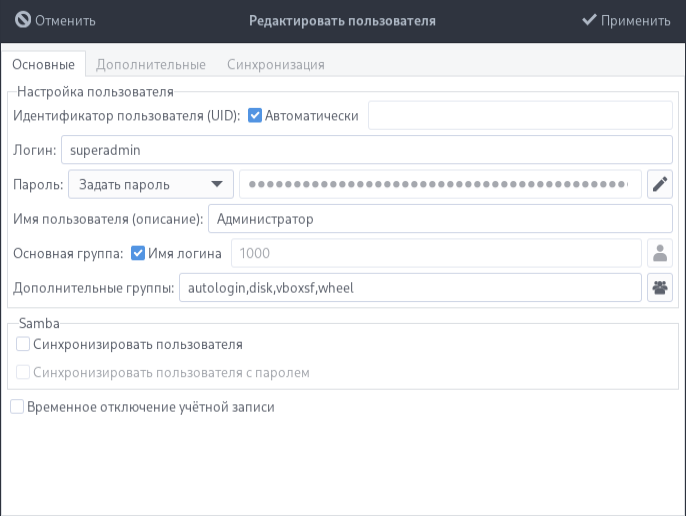This screenshot has height=516, width=686.
Task: Enable Временное отключение учётной записи
Action: click(x=17, y=407)
